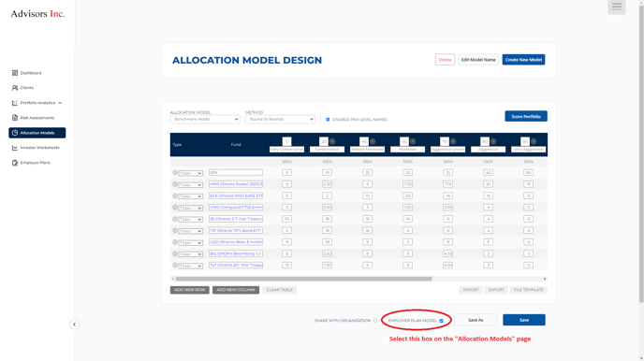
Task: Toggle the Disable Risk Level Names checkbox
Action: click(328, 120)
